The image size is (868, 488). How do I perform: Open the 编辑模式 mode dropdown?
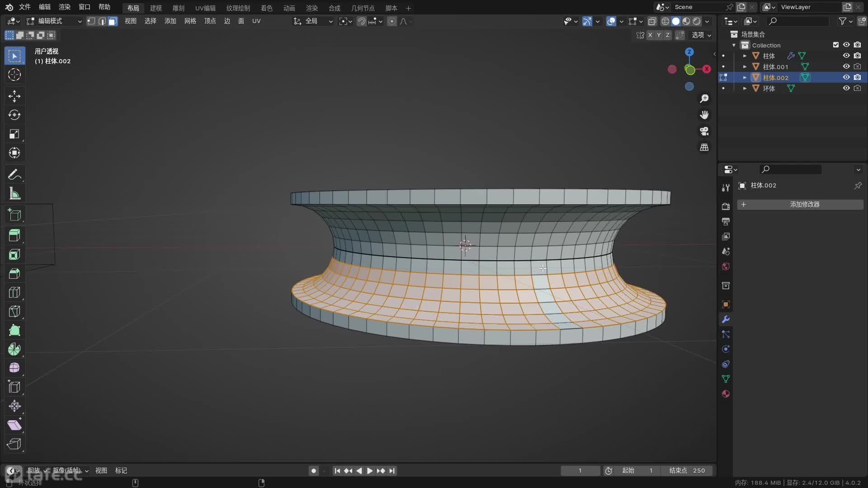point(54,21)
